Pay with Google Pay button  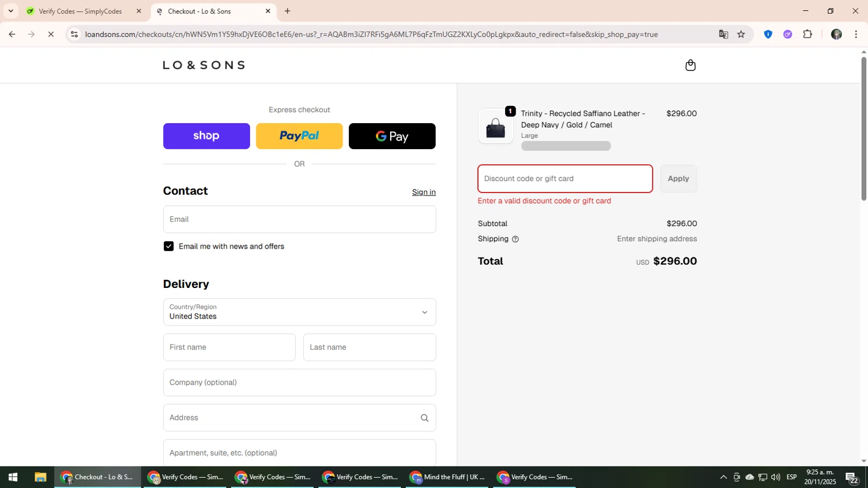(x=392, y=136)
